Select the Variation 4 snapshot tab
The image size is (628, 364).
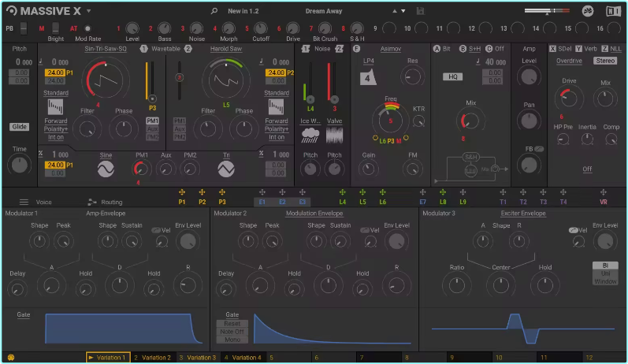[x=243, y=357]
